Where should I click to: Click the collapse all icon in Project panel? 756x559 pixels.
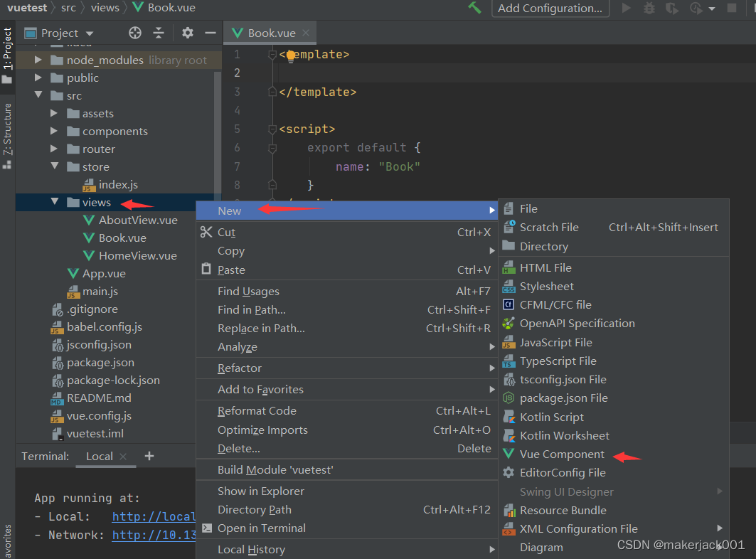[159, 33]
